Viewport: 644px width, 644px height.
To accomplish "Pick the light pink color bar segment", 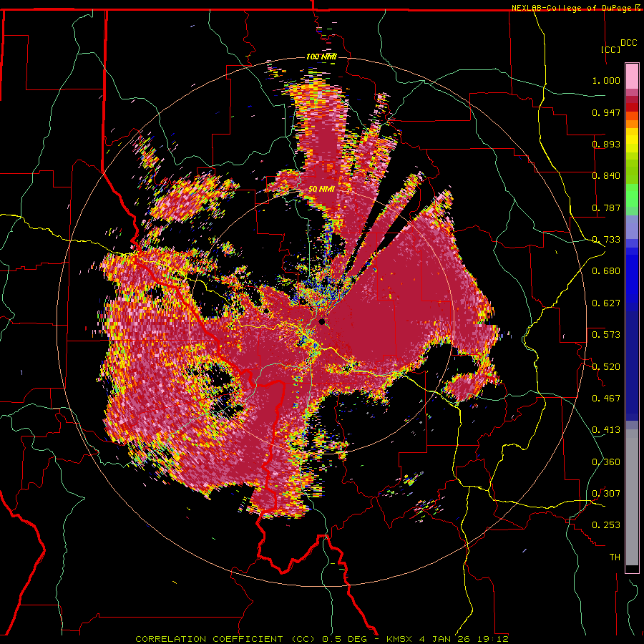I will [x=632, y=77].
